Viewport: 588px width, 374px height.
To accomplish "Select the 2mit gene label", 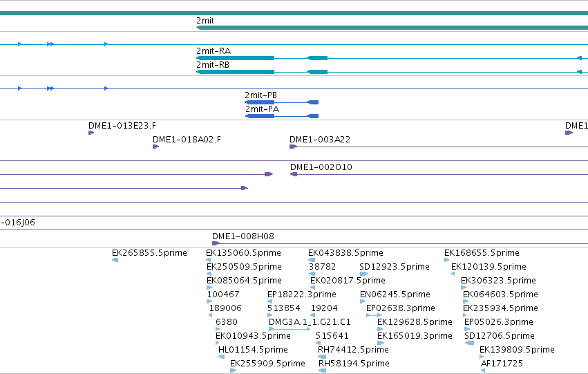I will 205,21.
